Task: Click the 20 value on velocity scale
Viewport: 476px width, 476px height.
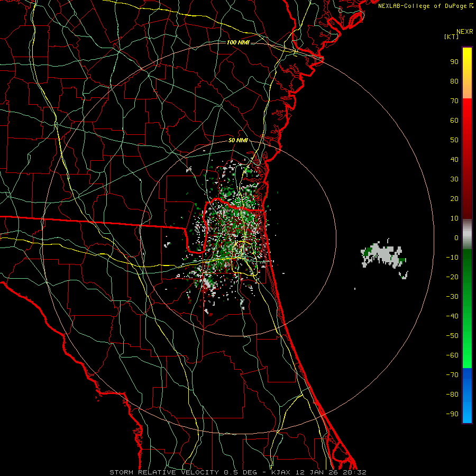Action: [454, 198]
